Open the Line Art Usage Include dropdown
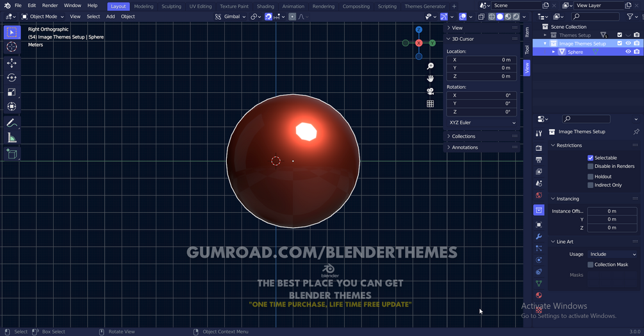This screenshot has height=336, width=644. 612,255
